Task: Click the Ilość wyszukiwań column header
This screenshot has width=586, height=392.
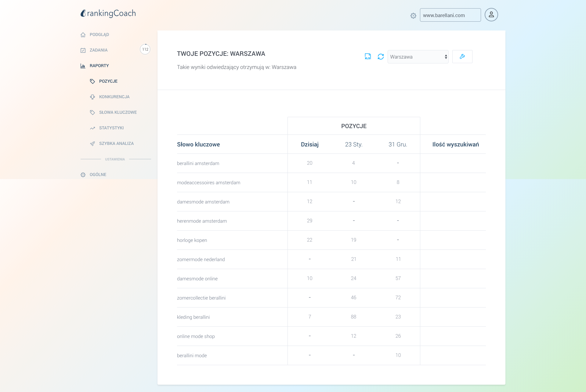Action: click(455, 144)
